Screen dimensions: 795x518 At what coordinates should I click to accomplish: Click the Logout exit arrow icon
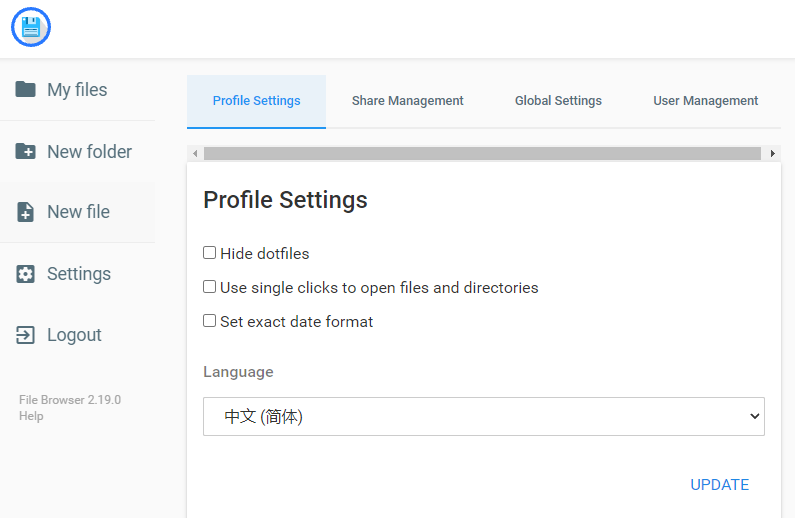click(x=26, y=335)
